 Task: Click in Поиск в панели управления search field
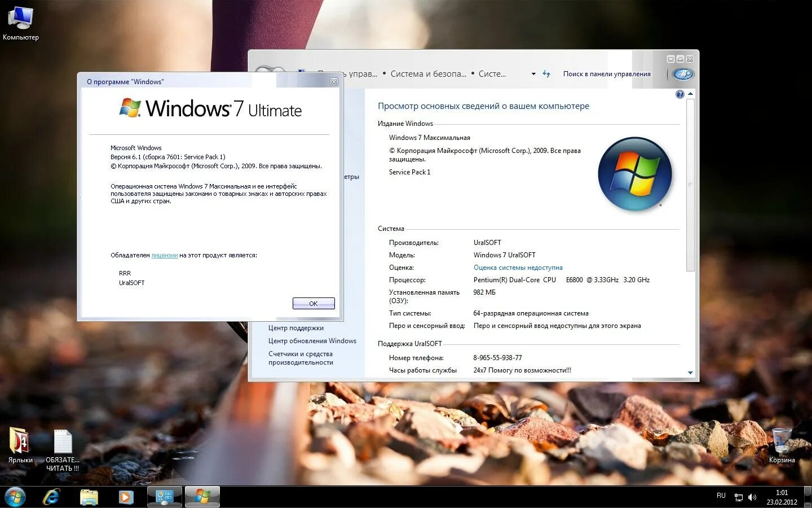coord(607,74)
